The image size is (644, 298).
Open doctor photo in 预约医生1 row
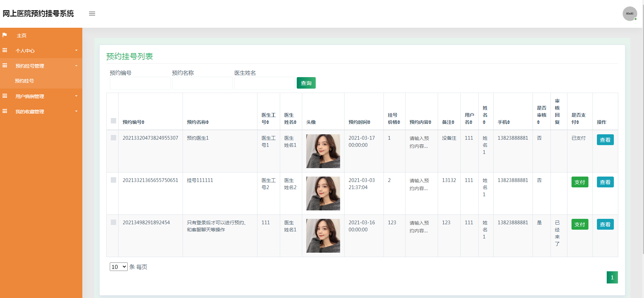pyautogui.click(x=323, y=151)
